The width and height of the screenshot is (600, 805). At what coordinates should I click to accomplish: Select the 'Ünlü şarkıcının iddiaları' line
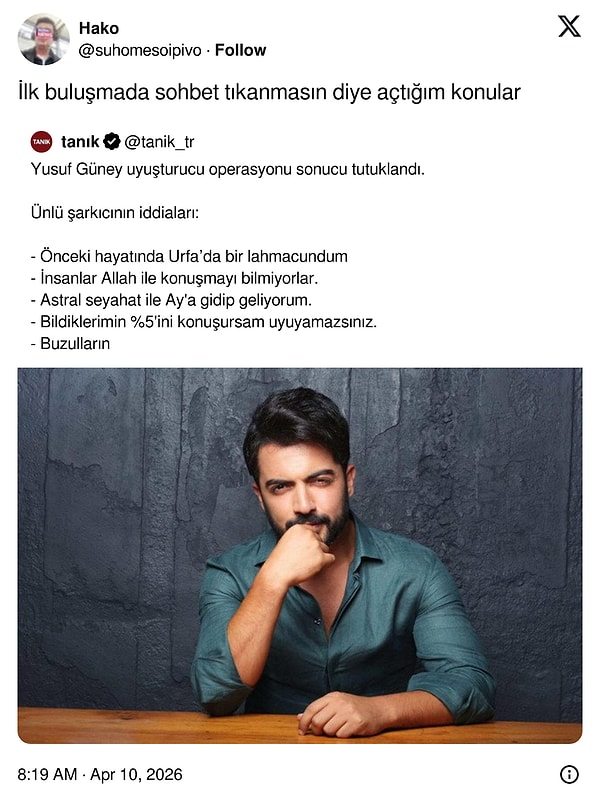[115, 213]
